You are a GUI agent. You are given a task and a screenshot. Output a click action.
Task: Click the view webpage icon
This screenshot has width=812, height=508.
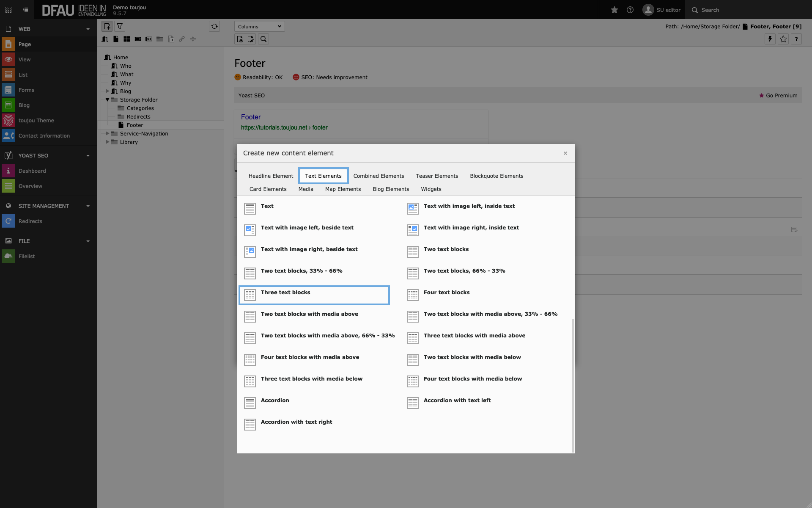[240, 39]
